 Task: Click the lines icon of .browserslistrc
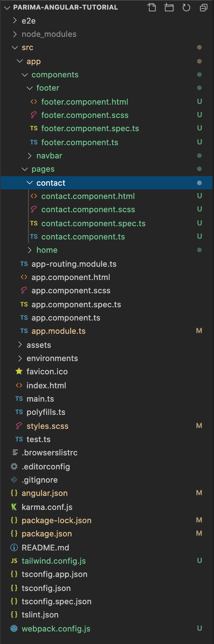(x=15, y=452)
